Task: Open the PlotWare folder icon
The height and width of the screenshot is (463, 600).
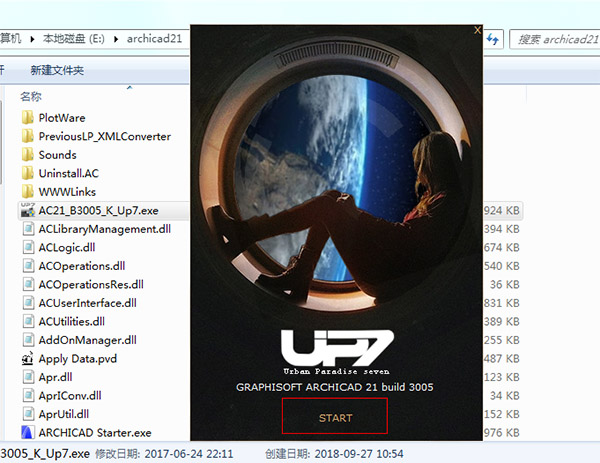Action: tap(28, 117)
